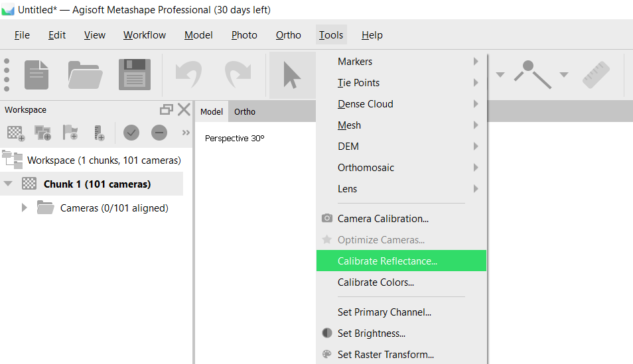Click the Open project folder icon
The height and width of the screenshot is (364, 633).
86,74
